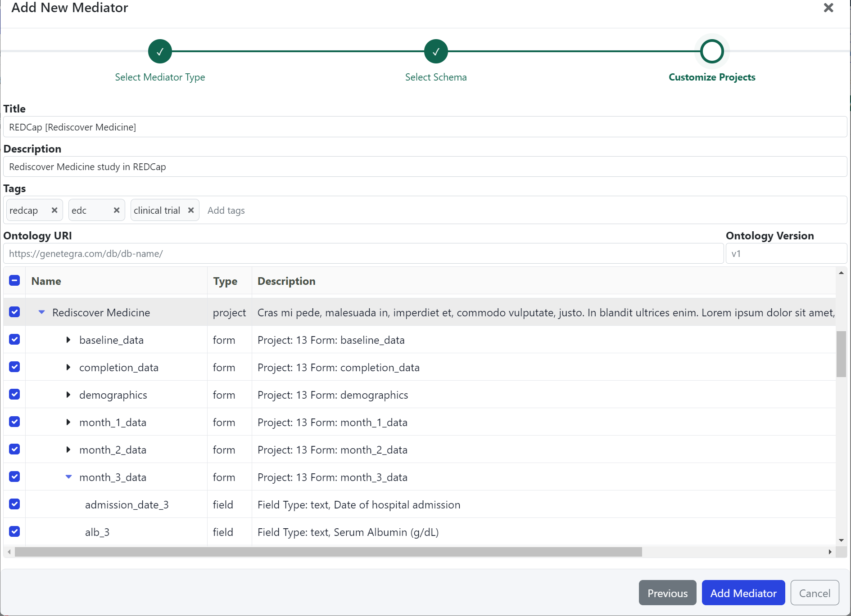Screen dimensions: 851x616
Task: Uncheck the baseline_data form checkbox
Action: click(x=14, y=340)
